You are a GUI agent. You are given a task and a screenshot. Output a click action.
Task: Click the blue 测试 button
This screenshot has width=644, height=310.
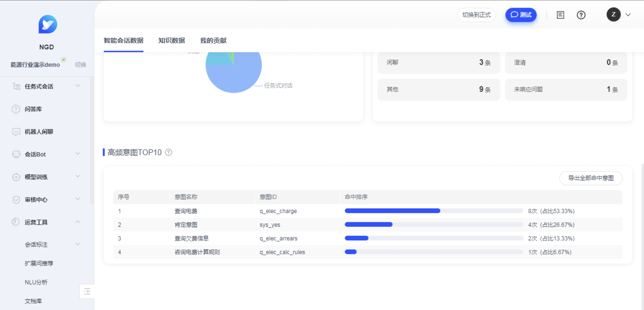coord(521,15)
